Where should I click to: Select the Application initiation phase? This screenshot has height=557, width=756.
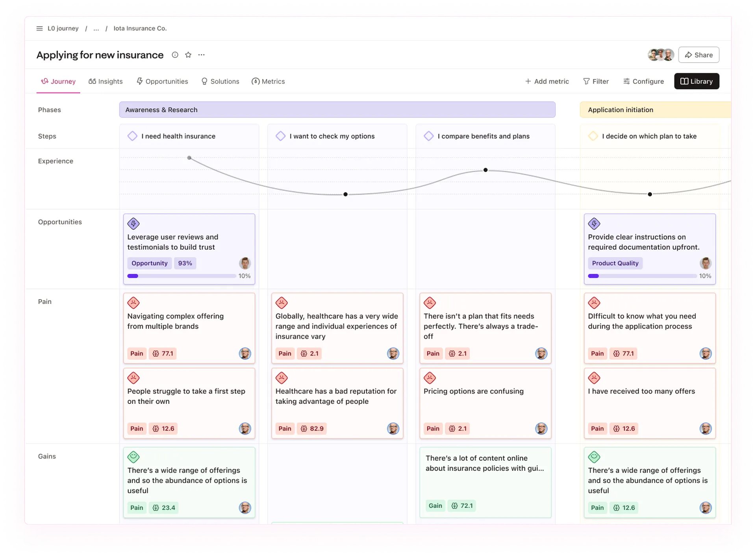point(655,110)
